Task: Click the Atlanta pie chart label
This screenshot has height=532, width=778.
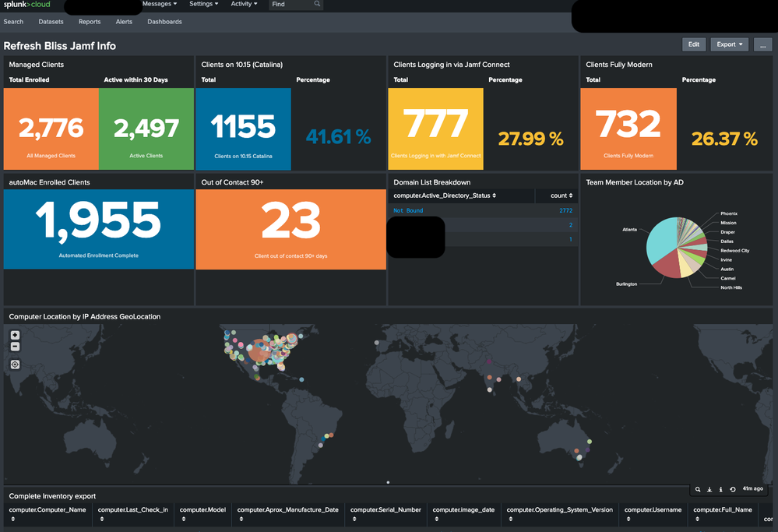Action: tap(630, 229)
